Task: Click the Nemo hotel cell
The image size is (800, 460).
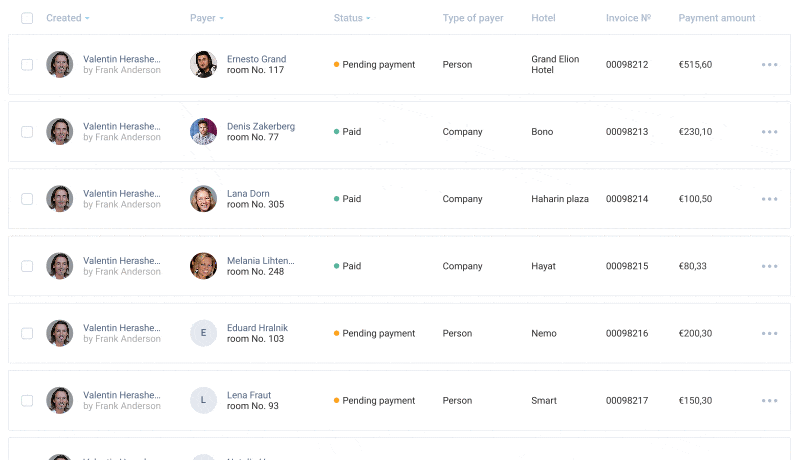Action: click(x=544, y=334)
